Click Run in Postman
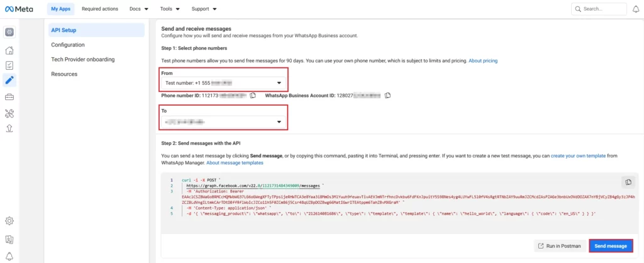Image resolution: width=644 pixels, height=263 pixels. tap(559, 246)
